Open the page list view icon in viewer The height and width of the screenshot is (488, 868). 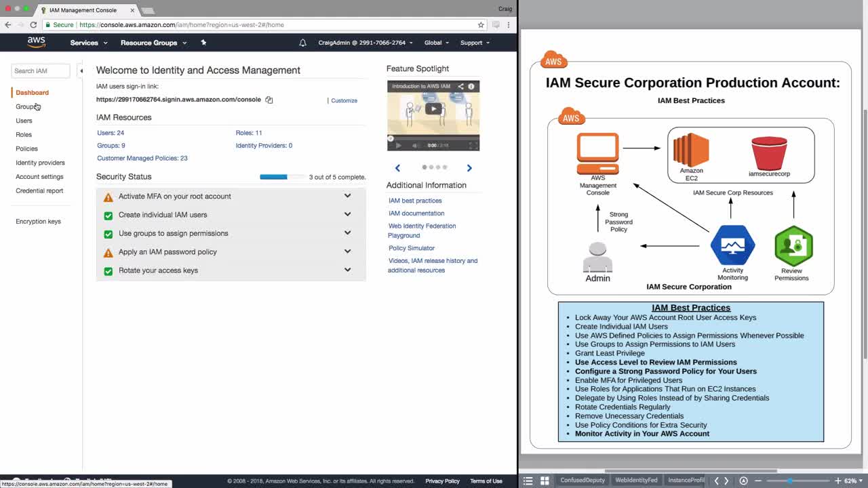coord(528,481)
